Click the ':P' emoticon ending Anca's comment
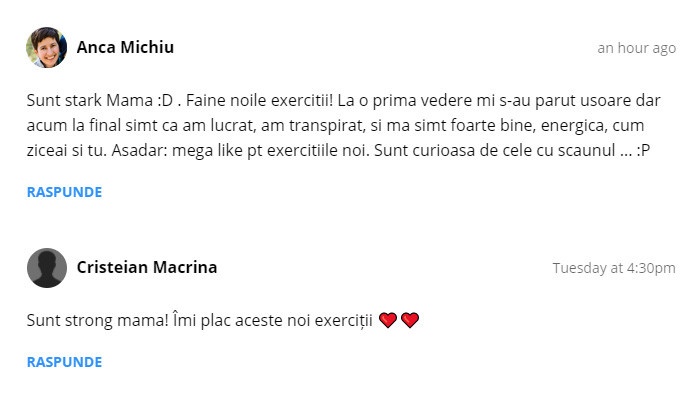This screenshot has width=688, height=402. tap(643, 151)
